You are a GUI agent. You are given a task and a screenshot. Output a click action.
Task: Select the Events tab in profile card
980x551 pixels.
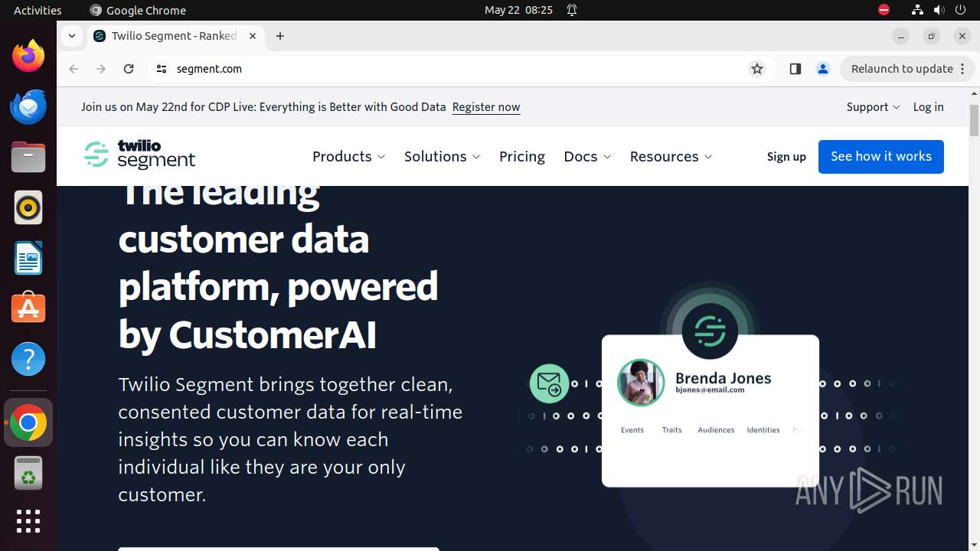pos(632,430)
